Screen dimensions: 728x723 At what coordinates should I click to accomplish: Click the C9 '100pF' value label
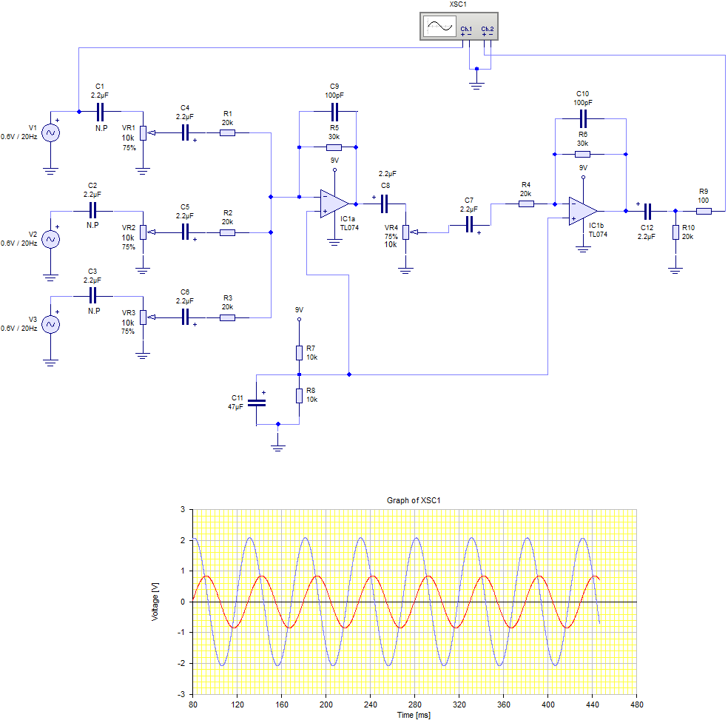[x=334, y=95]
